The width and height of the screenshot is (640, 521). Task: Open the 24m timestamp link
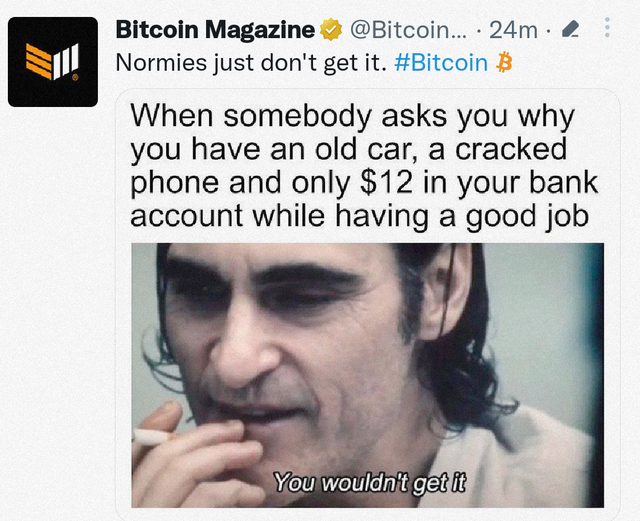click(x=513, y=30)
